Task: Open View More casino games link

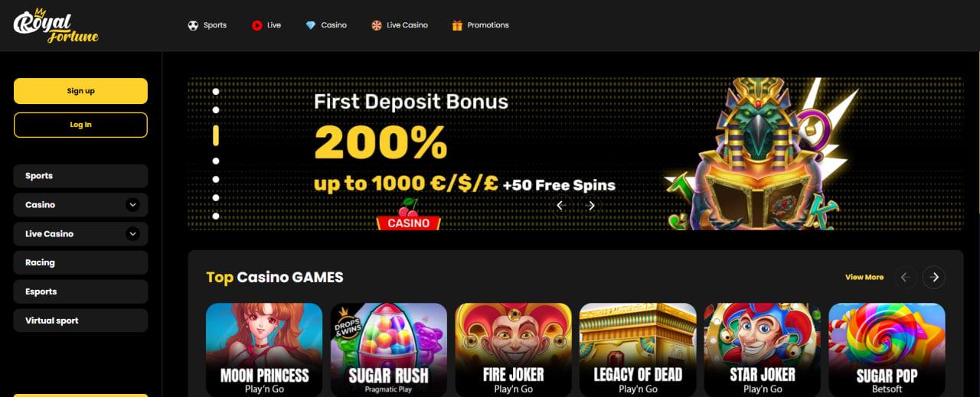Action: [864, 277]
